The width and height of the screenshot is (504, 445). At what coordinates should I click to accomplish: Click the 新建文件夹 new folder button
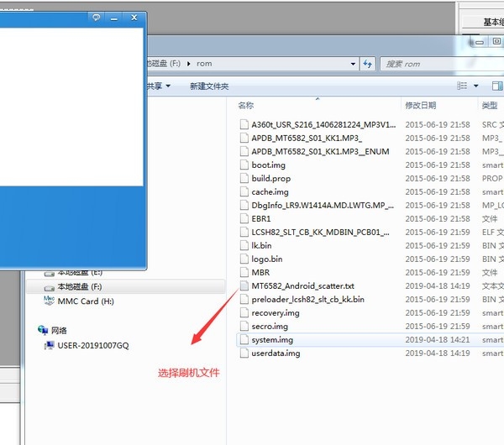[209, 86]
